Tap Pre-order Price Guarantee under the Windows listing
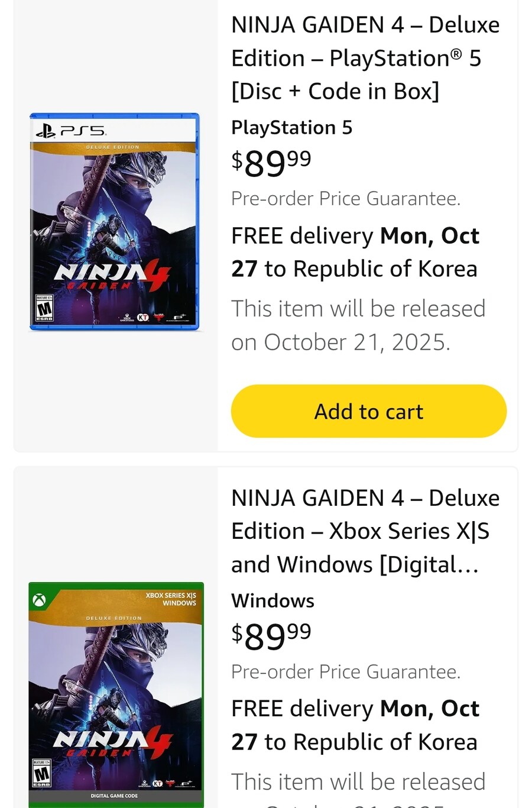532x808 pixels. (x=346, y=672)
